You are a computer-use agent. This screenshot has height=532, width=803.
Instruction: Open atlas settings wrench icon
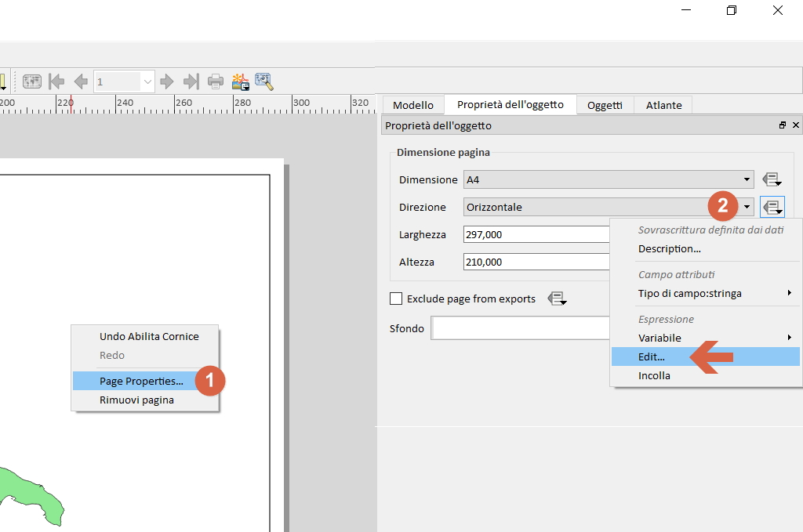point(263,81)
